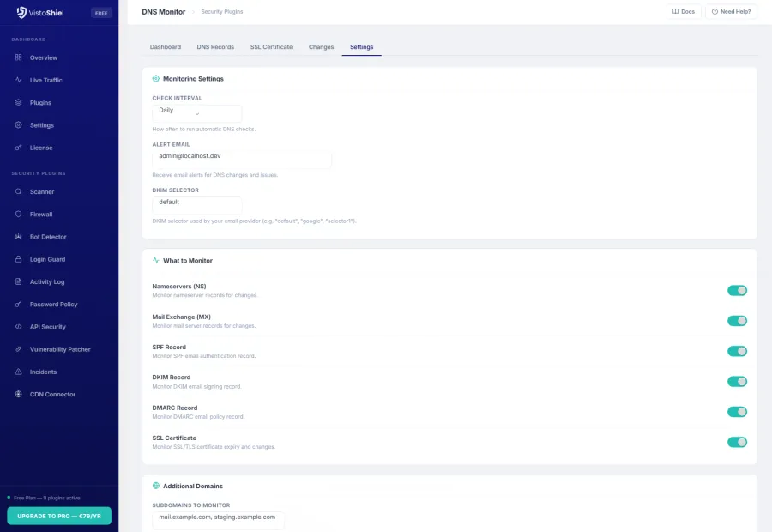Toggle off Mail Exchange (MX) monitoring
This screenshot has width=772, height=532.
click(x=738, y=320)
